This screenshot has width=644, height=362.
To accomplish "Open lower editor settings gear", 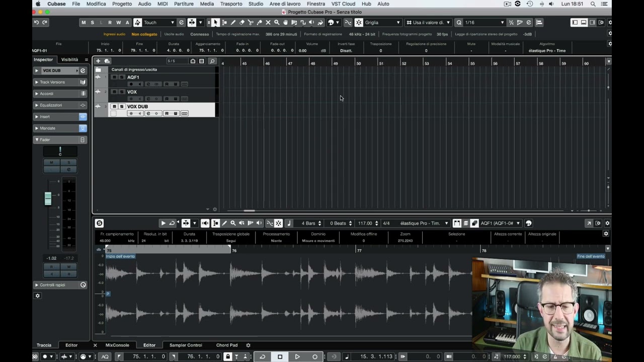I will tap(607, 223).
